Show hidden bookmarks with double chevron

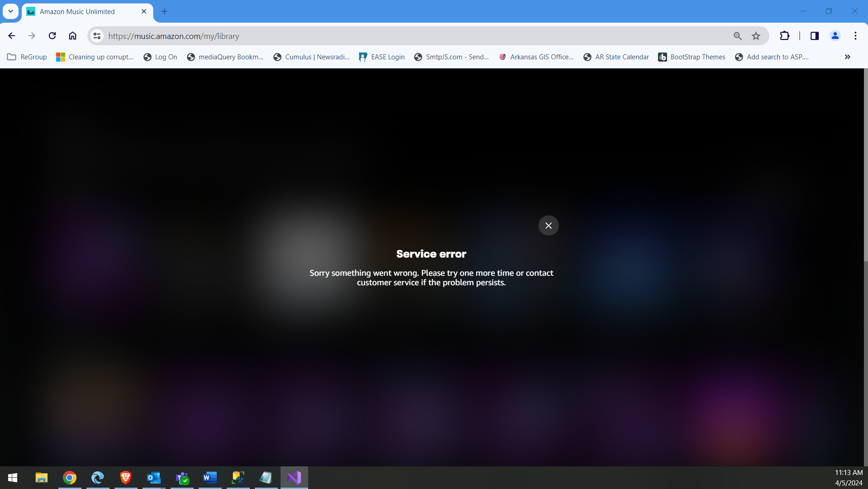[x=847, y=57]
